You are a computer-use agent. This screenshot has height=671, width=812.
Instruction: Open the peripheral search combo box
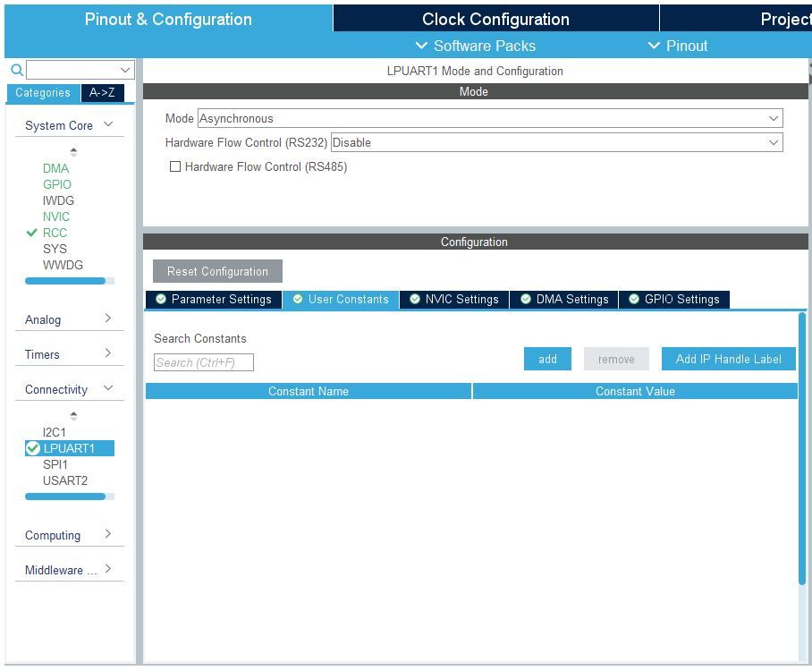coord(80,70)
